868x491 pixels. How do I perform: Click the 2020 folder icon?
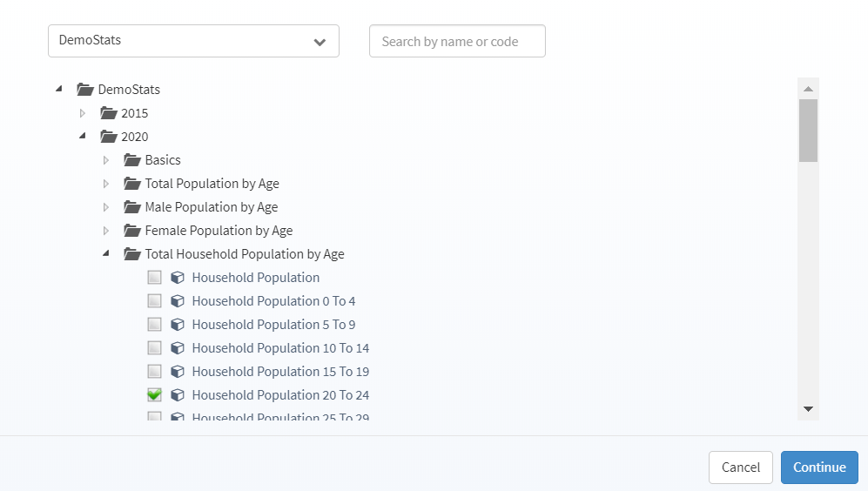pos(109,136)
